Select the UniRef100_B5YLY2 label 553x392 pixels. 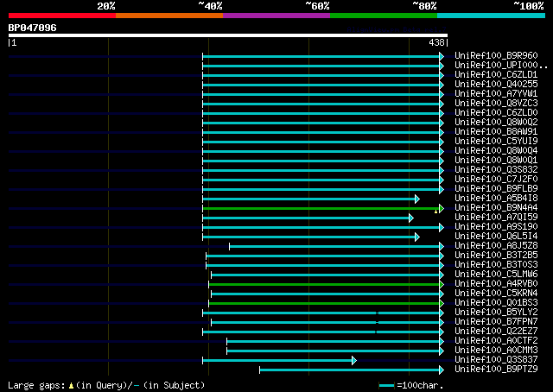click(496, 313)
